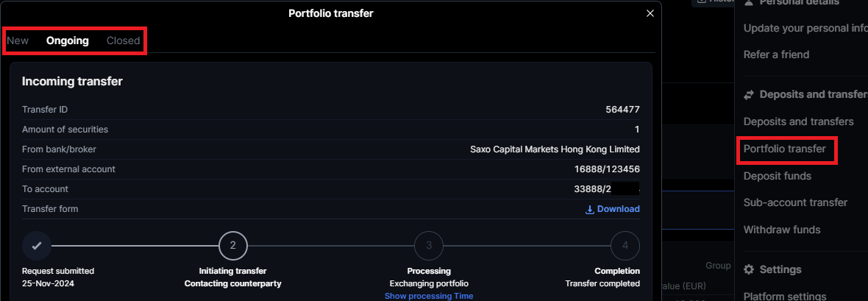Choose Withdraw funds in sidebar
This screenshot has height=301, width=868.
click(x=782, y=230)
